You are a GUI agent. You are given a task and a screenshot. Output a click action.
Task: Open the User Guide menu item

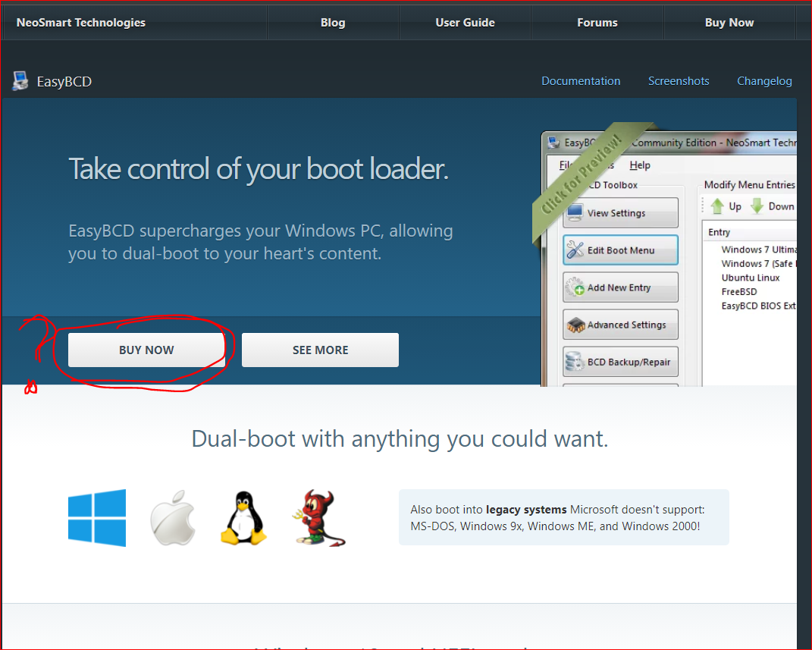(465, 22)
